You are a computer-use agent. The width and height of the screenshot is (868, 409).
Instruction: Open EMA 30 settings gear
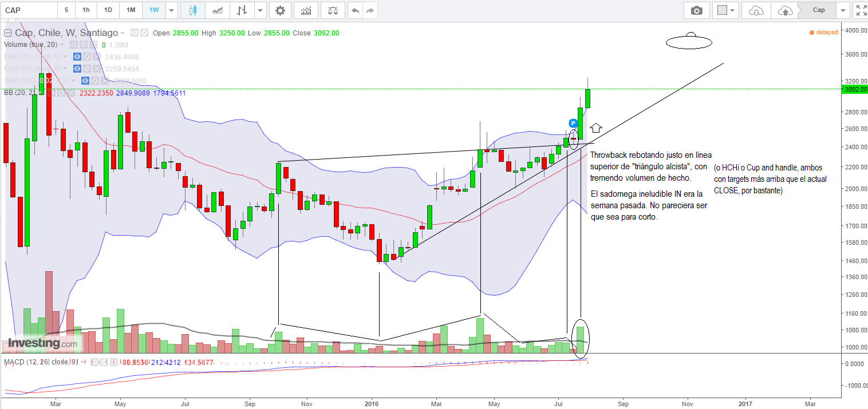[x=86, y=69]
